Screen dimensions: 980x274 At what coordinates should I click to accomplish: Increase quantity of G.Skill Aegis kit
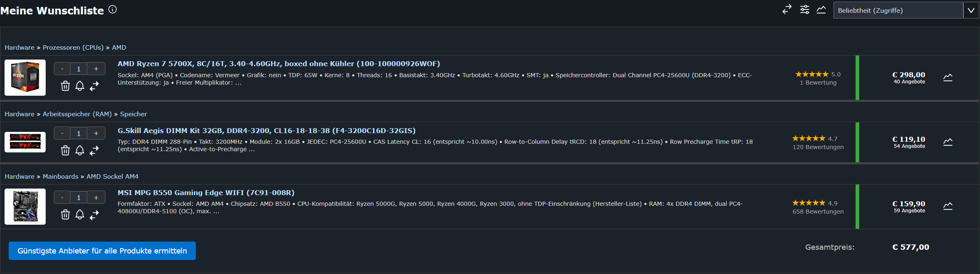[x=96, y=133]
